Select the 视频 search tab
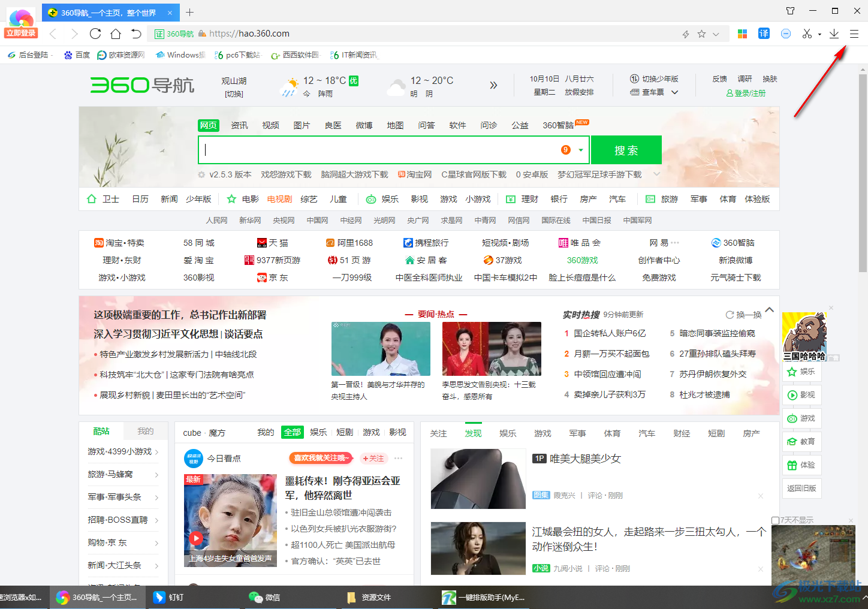The height and width of the screenshot is (609, 868). click(x=270, y=125)
